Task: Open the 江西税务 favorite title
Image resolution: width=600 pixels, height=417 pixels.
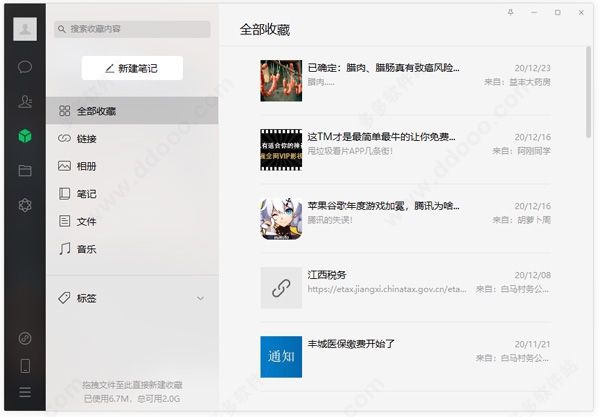Action: tap(327, 275)
